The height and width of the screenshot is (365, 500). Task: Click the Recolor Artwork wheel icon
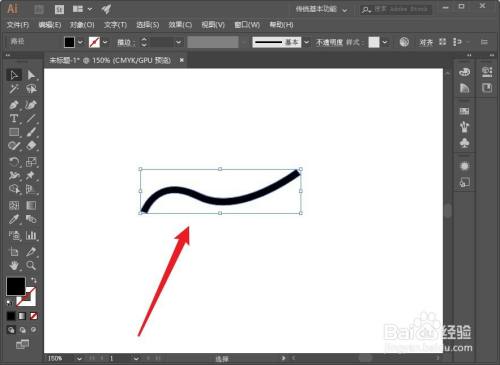tap(404, 42)
